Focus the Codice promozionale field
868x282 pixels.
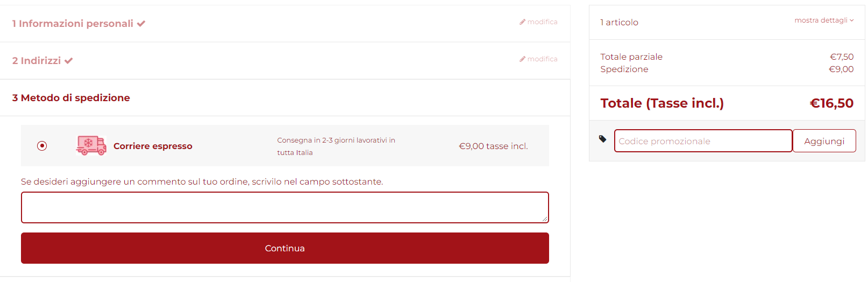click(x=703, y=141)
